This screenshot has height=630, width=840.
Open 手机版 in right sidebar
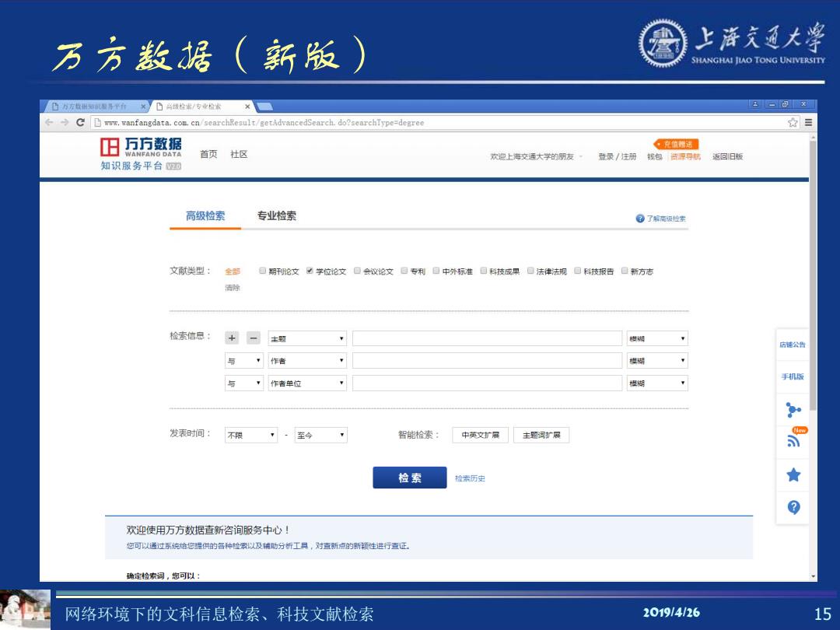point(793,376)
